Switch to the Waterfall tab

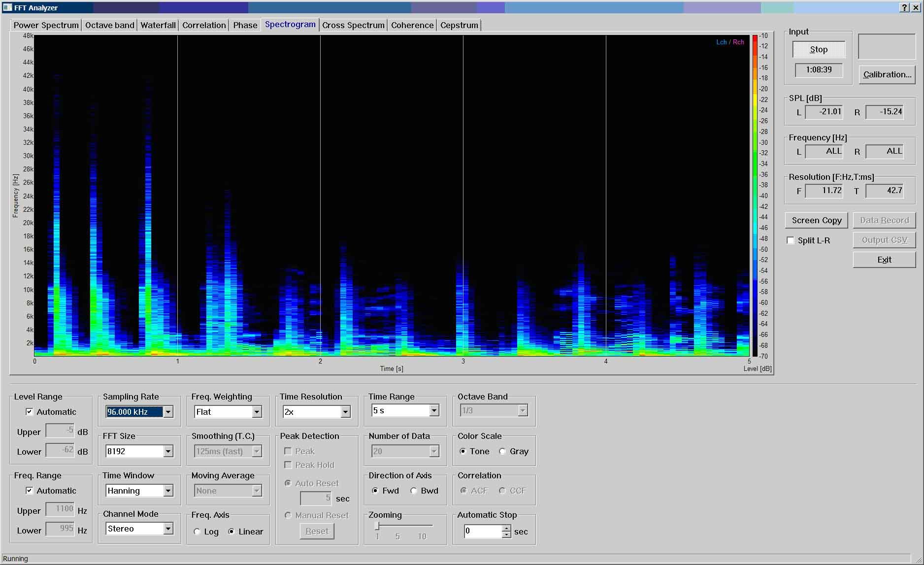pos(158,25)
